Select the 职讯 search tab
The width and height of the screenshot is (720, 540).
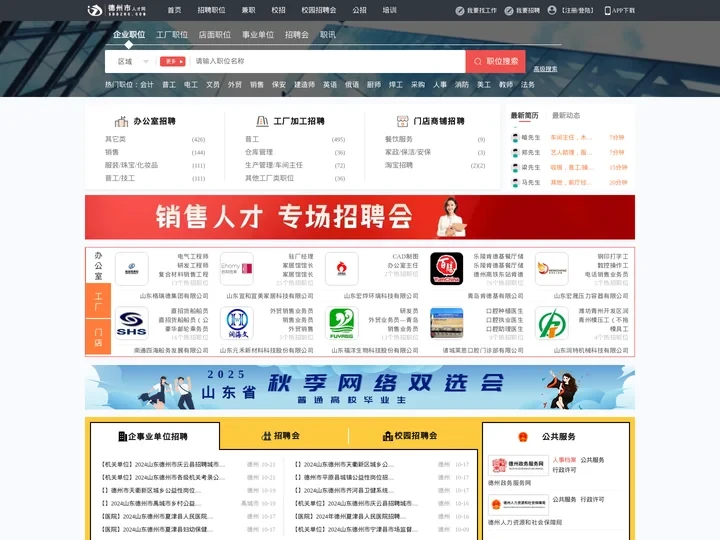pyautogui.click(x=328, y=34)
